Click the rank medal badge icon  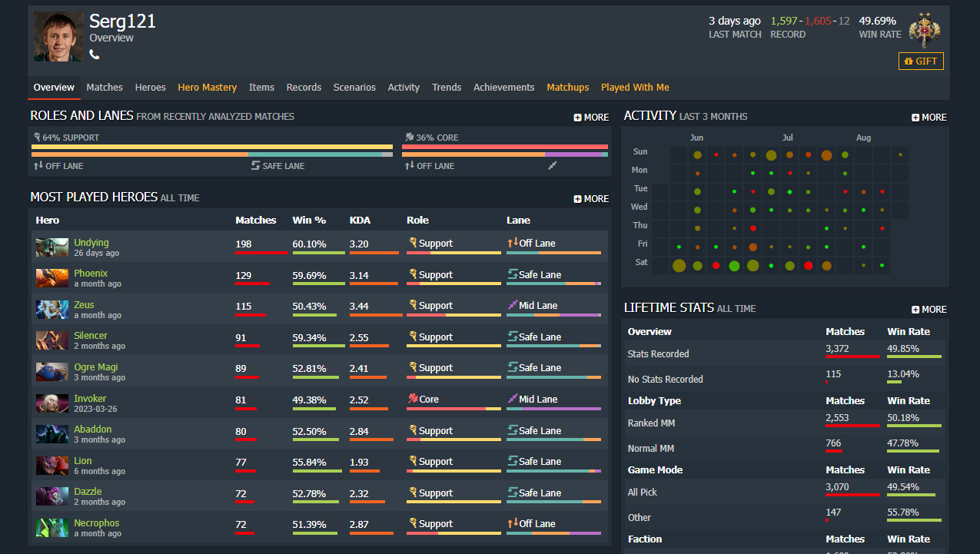924,31
